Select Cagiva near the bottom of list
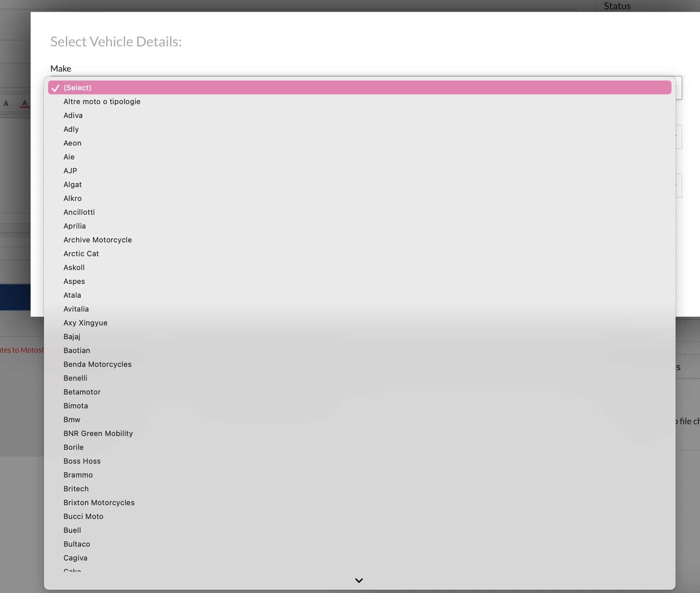Screen dimensions: 700x593 (x=75, y=558)
